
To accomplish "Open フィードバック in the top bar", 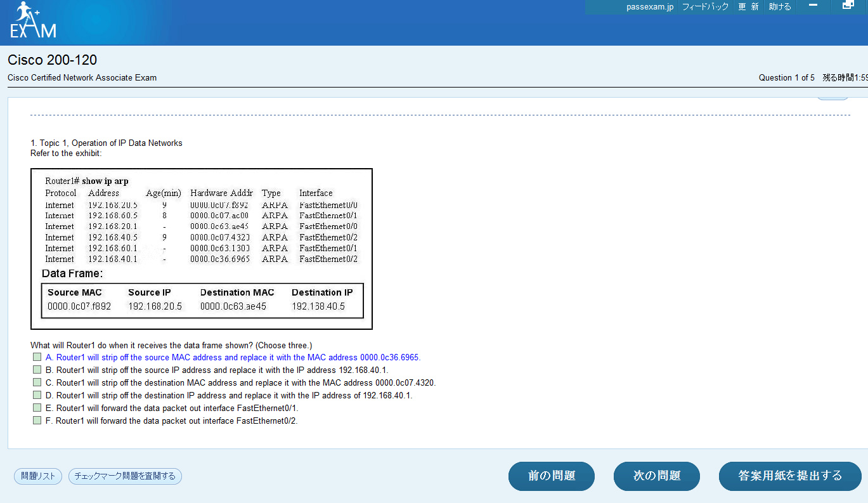I will (705, 7).
